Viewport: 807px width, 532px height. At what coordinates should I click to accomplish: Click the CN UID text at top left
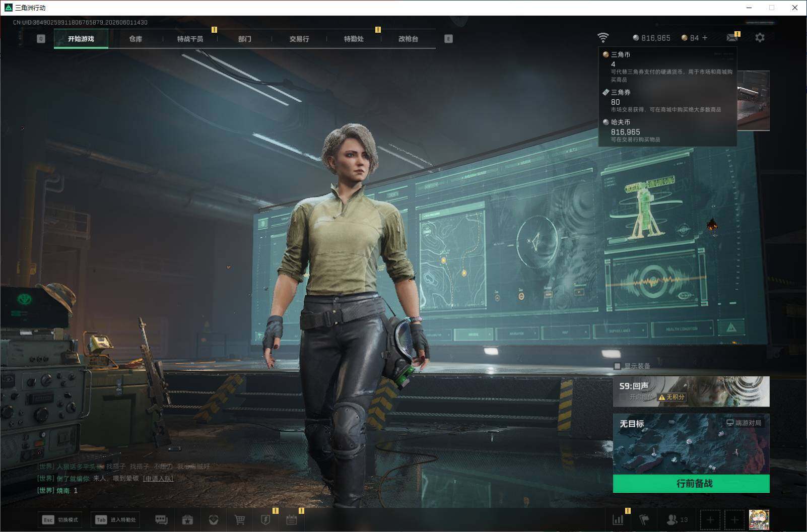click(x=80, y=22)
